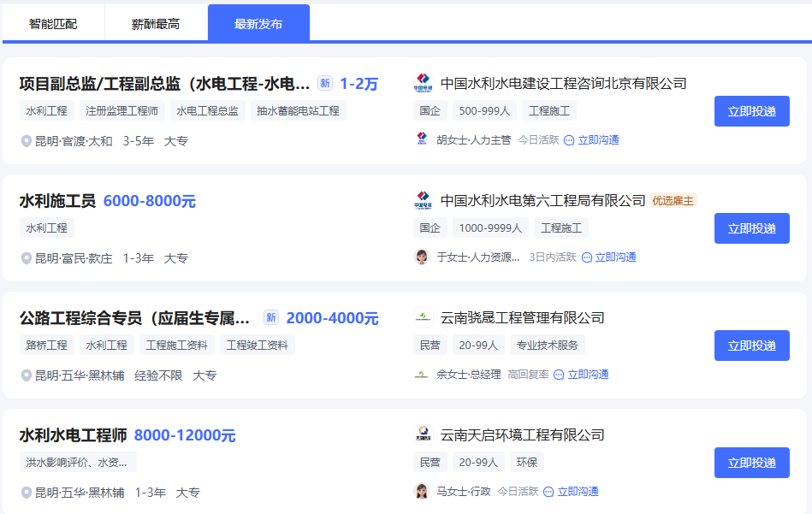Click 中国水利水电建设工程咨询 company logo icon
This screenshot has width=812, height=514.
point(423,84)
